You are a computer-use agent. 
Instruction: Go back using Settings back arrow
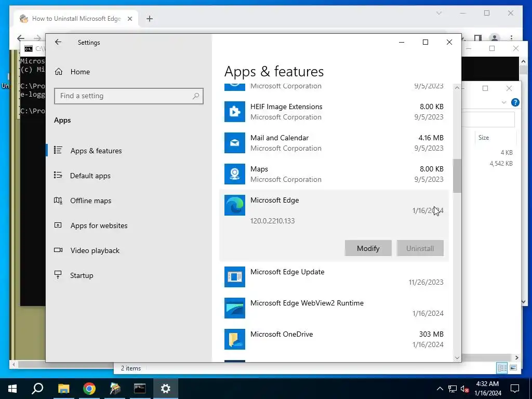[x=58, y=42]
